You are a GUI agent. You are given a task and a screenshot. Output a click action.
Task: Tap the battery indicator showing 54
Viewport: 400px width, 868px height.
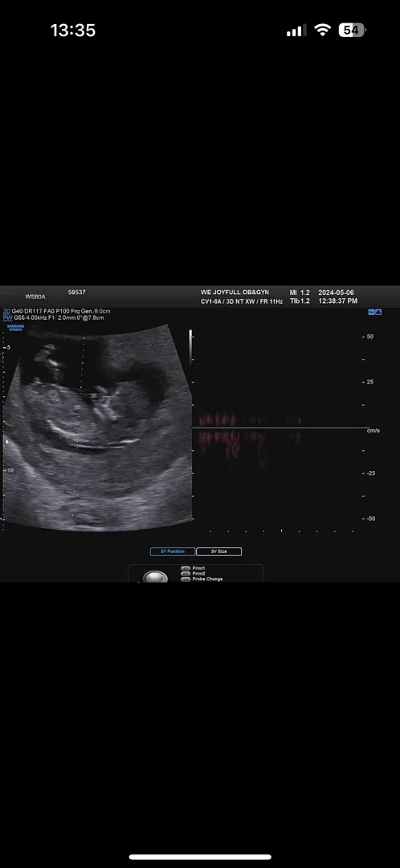(353, 31)
